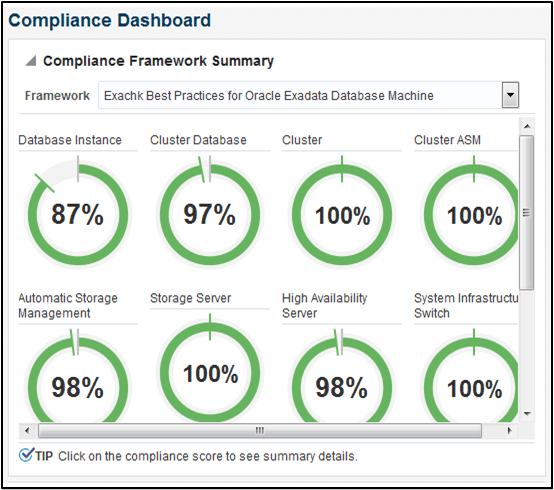
Task: Collapse the Compliance Framework Summary section
Action: pyautogui.click(x=31, y=61)
